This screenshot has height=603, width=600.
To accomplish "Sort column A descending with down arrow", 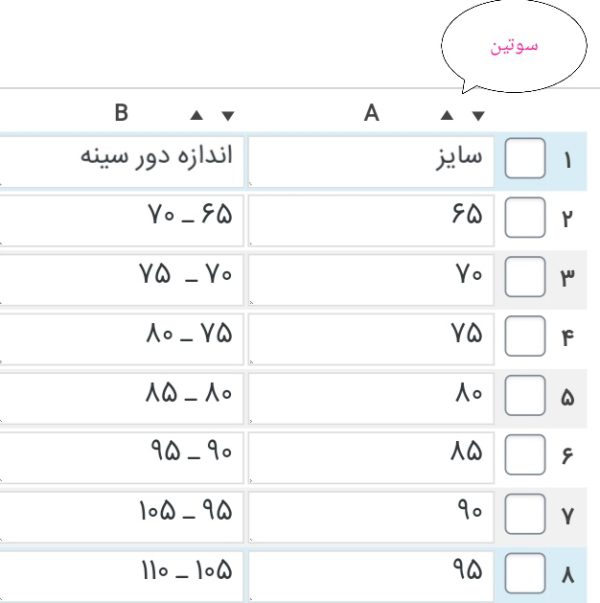I will point(477,115).
